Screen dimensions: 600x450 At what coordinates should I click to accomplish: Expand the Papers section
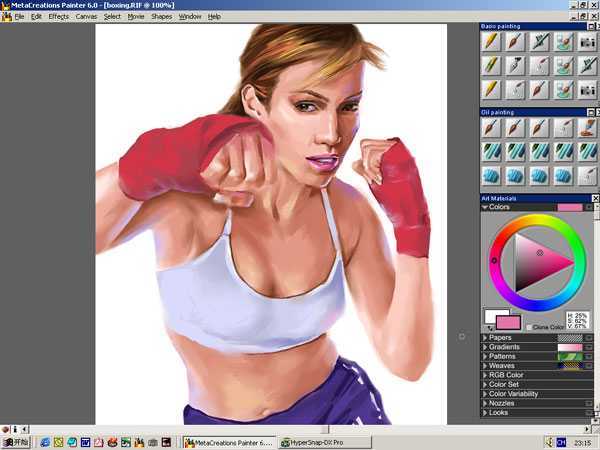(485, 338)
